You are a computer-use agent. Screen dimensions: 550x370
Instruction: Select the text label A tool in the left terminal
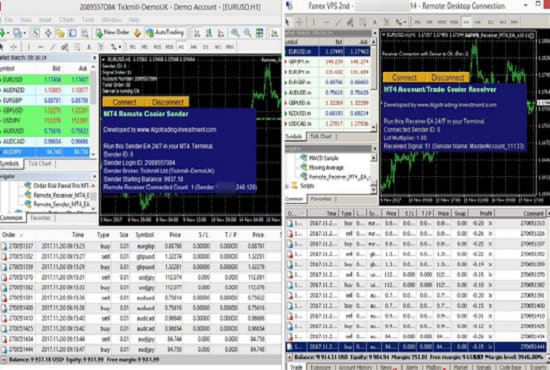pyautogui.click(x=89, y=47)
